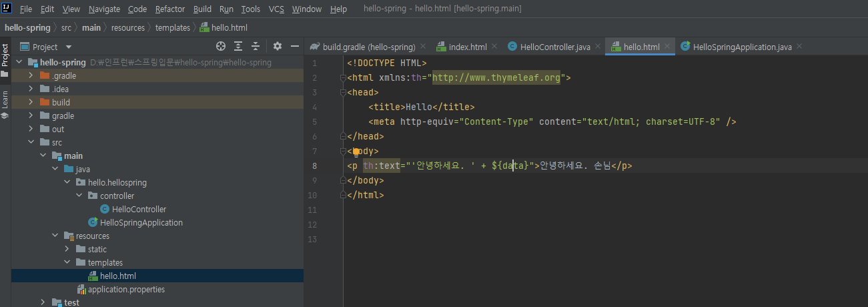Collapse the hello-spring root node
The width and height of the screenshot is (868, 307).
point(19,62)
